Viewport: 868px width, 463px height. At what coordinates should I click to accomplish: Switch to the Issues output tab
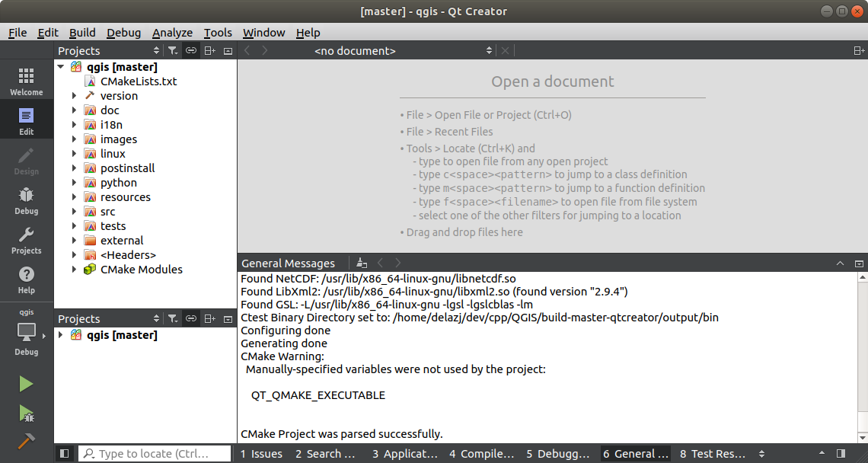[261, 453]
